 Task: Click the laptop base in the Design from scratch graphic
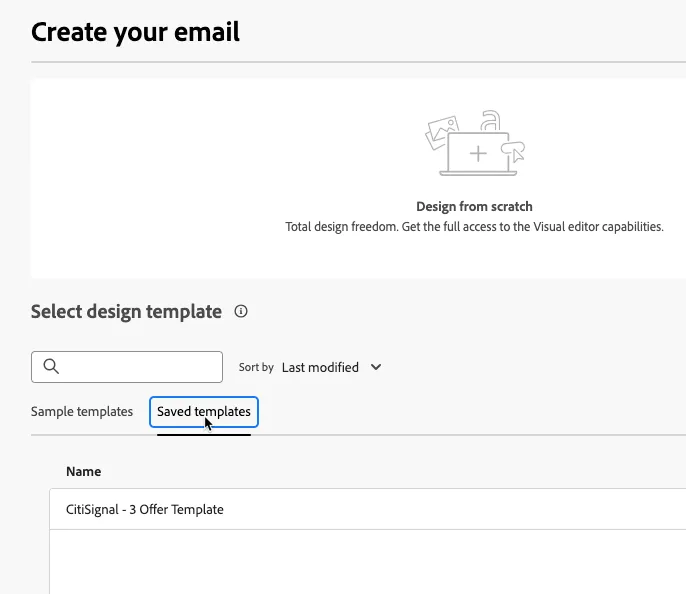478,174
